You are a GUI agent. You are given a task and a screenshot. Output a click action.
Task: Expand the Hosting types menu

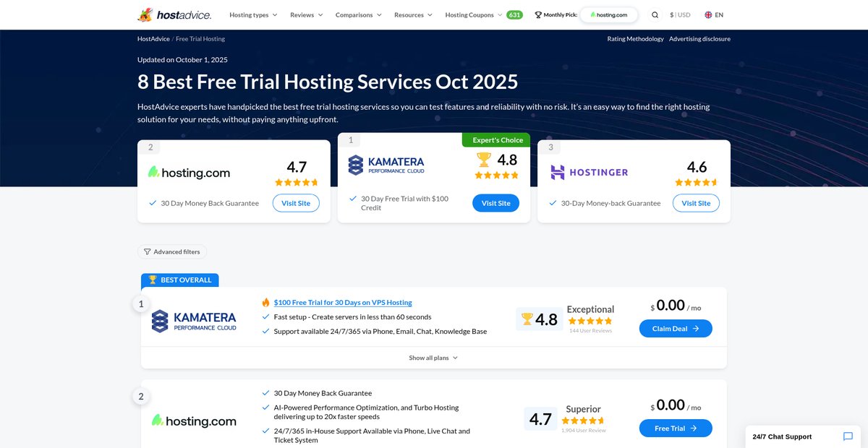253,14
